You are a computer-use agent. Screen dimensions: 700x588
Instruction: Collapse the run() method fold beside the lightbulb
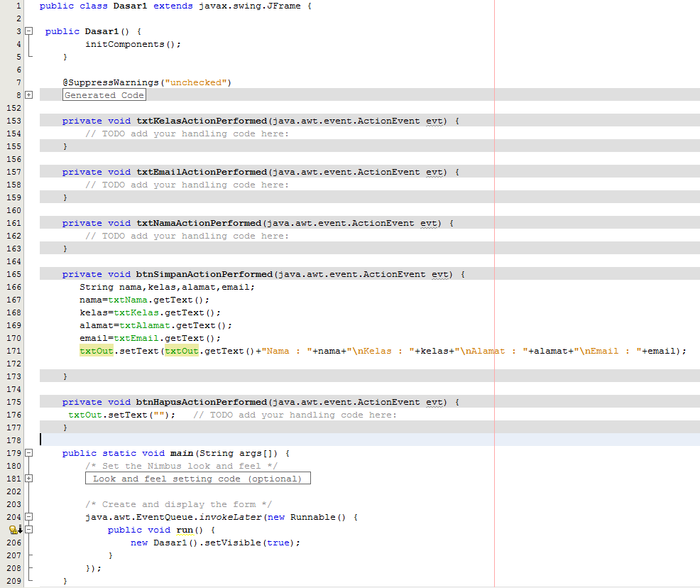tap(29, 530)
